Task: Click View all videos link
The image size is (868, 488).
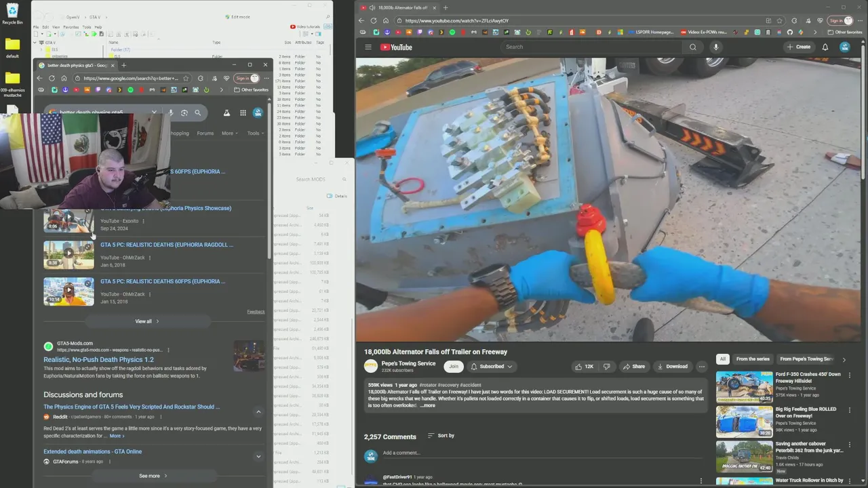Action: [146, 321]
